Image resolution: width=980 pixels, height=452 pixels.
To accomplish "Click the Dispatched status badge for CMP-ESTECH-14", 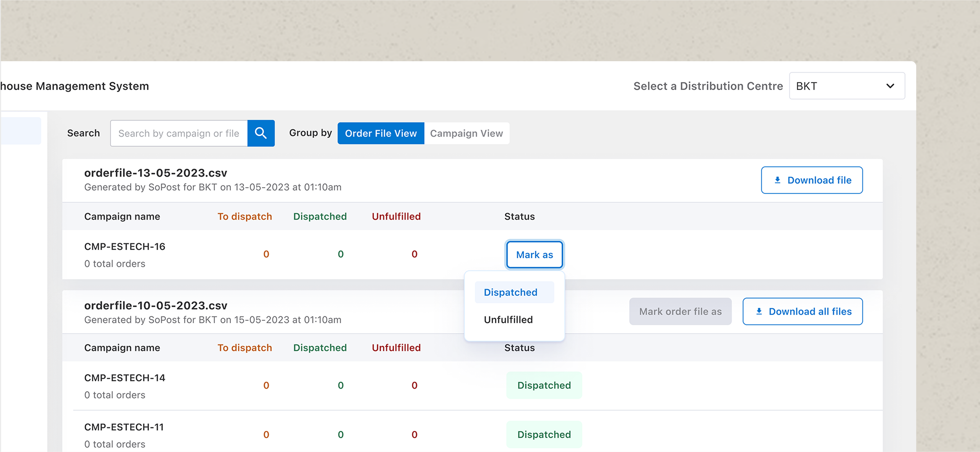I will [x=544, y=385].
